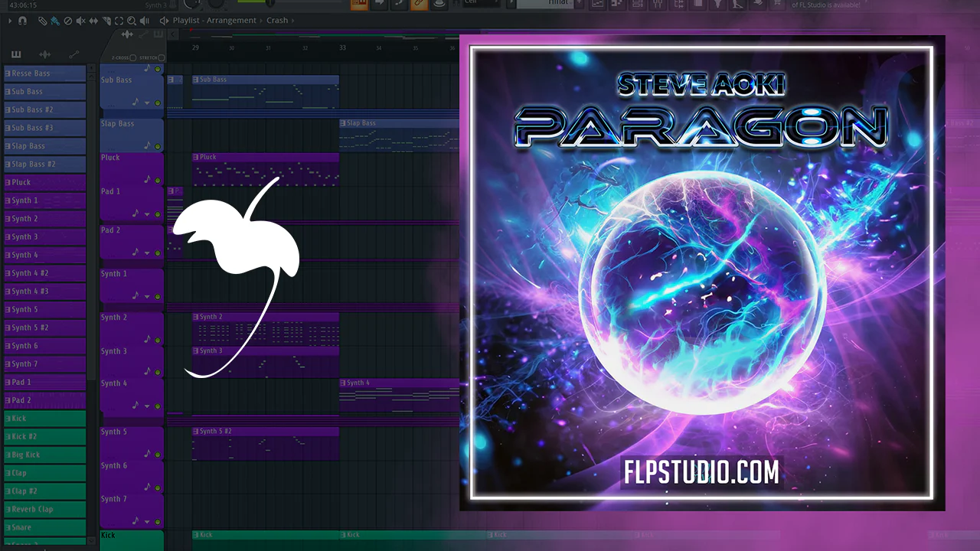The height and width of the screenshot is (551, 980).
Task: Select the Delete tool
Action: (67, 21)
